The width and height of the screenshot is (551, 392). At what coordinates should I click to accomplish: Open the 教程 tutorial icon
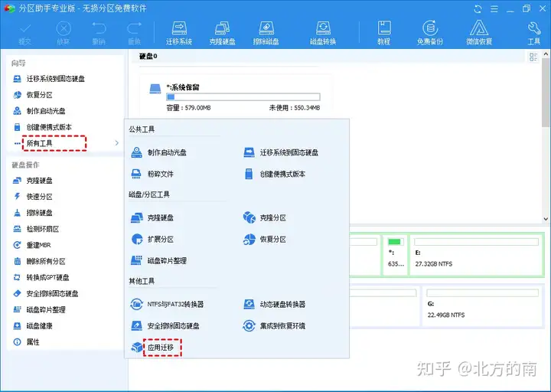(x=383, y=33)
